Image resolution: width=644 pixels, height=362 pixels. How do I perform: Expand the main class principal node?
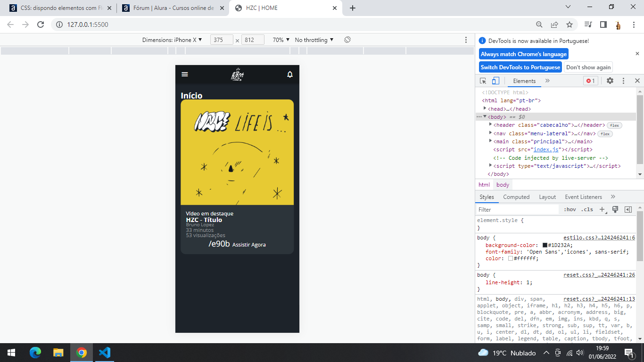491,141
